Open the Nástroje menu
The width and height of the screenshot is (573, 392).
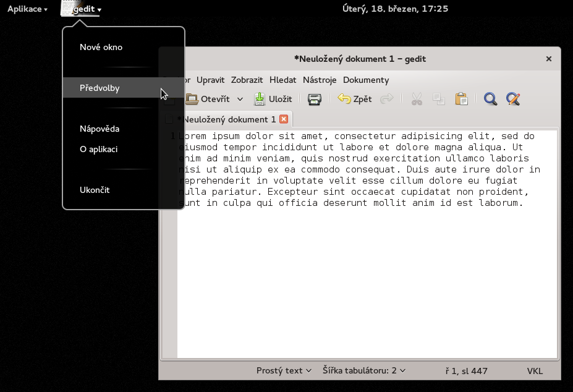point(320,80)
